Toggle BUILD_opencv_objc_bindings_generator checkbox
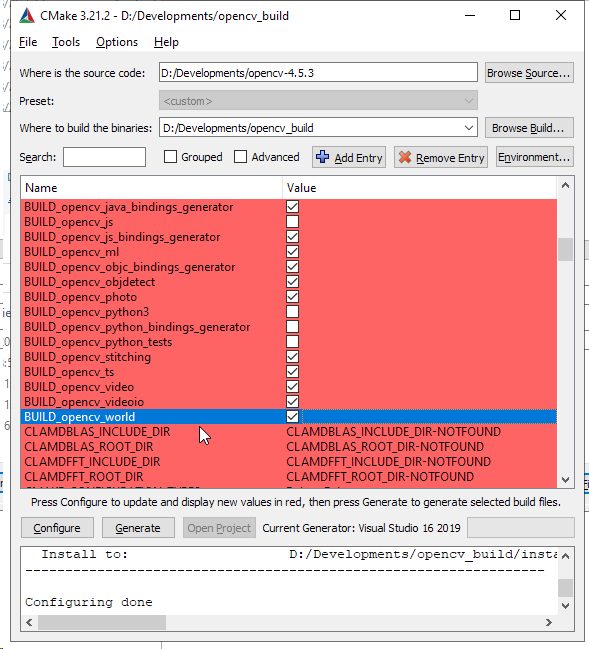Image resolution: width=589 pixels, height=649 pixels. (x=292, y=267)
